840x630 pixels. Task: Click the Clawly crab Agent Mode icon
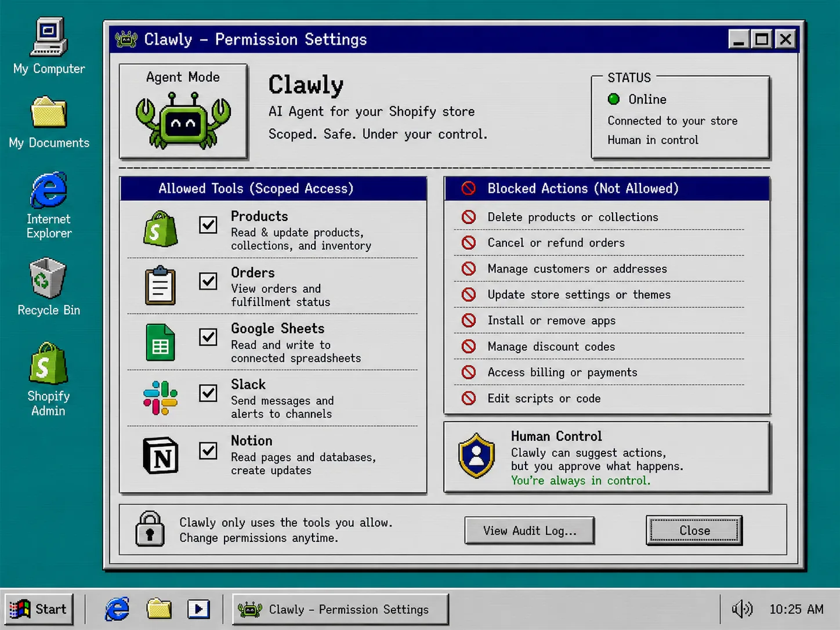tap(183, 121)
